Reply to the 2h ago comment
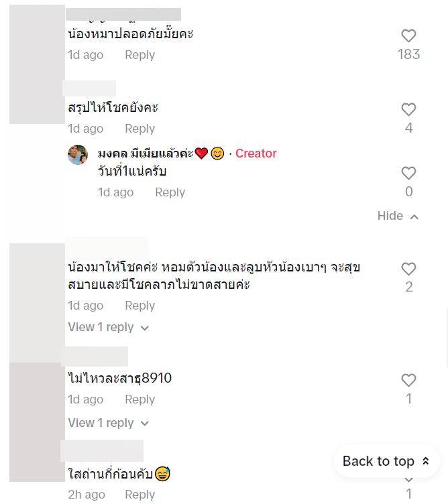This screenshot has height=504, width=448. click(139, 495)
